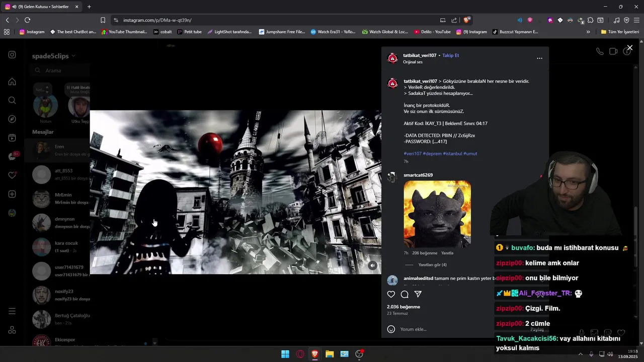Open chat with Eren
644x362 pixels.
coord(57,150)
